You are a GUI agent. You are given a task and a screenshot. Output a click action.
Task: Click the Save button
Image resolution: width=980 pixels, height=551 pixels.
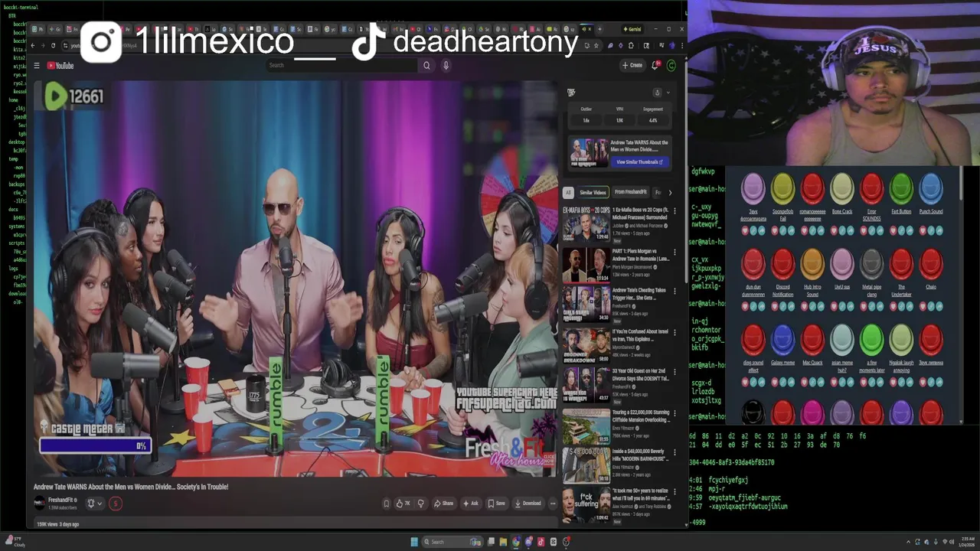pyautogui.click(x=496, y=504)
